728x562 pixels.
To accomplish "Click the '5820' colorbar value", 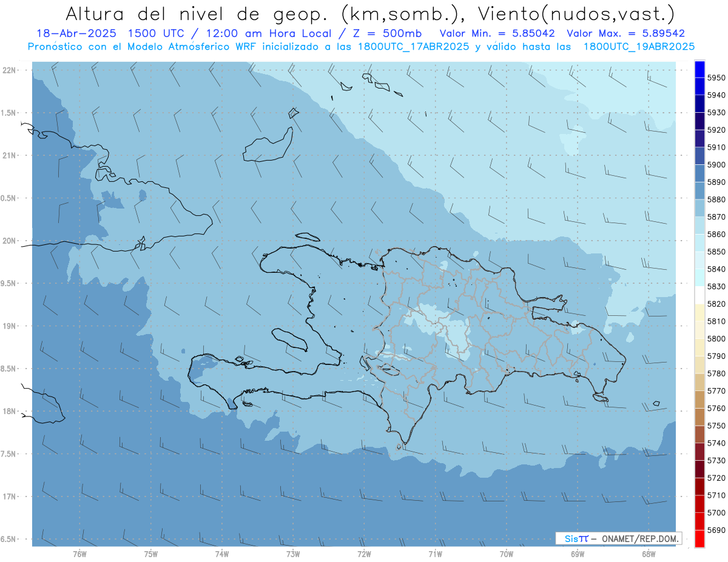I will pyautogui.click(x=716, y=304).
